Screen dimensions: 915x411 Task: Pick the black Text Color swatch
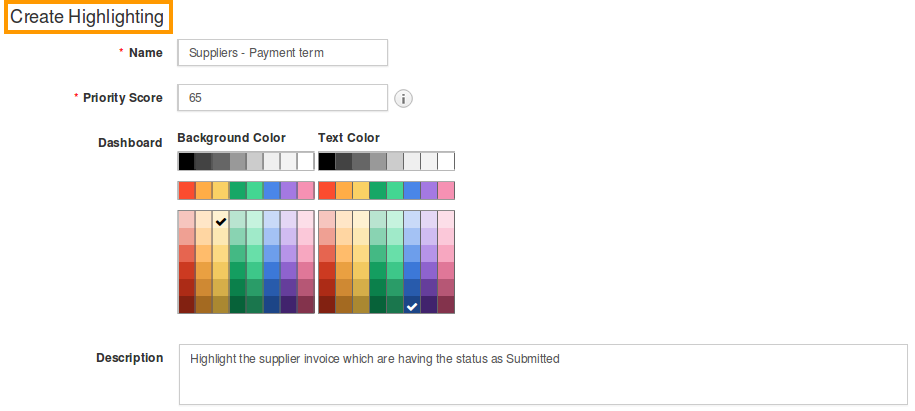click(327, 161)
